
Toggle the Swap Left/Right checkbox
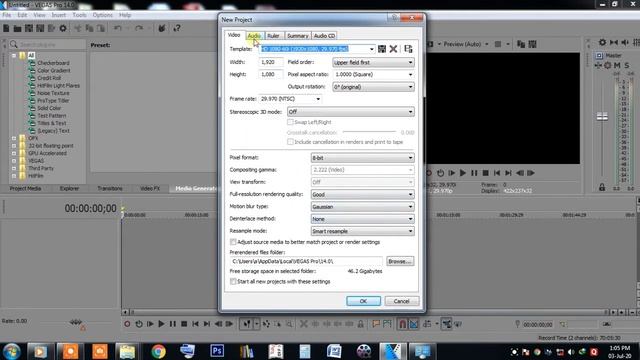point(290,122)
